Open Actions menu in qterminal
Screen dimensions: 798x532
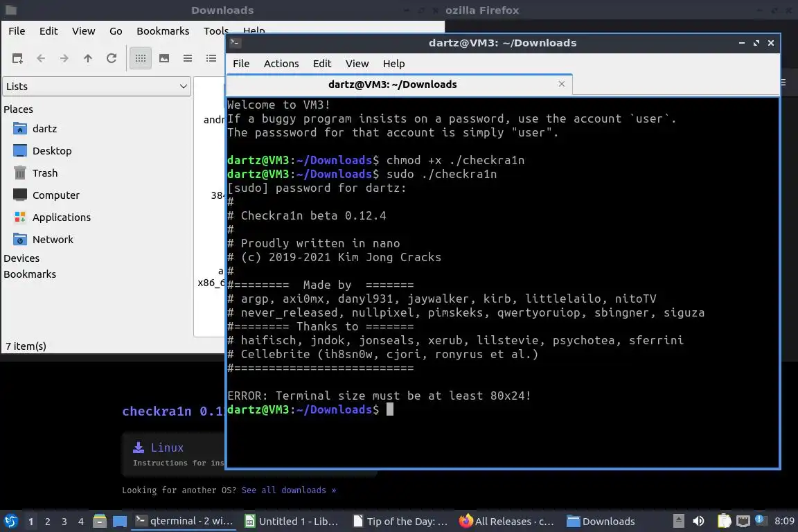click(x=281, y=64)
